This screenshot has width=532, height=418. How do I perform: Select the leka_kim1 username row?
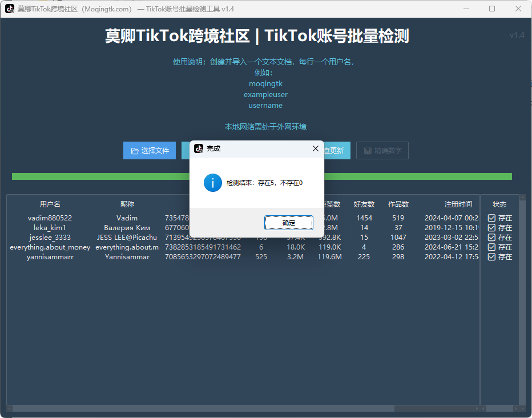[x=50, y=228]
